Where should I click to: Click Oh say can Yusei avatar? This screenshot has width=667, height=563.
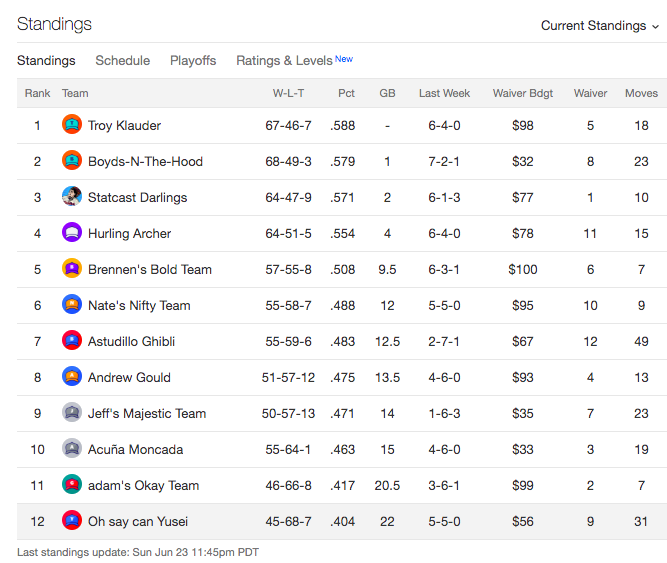tap(72, 520)
